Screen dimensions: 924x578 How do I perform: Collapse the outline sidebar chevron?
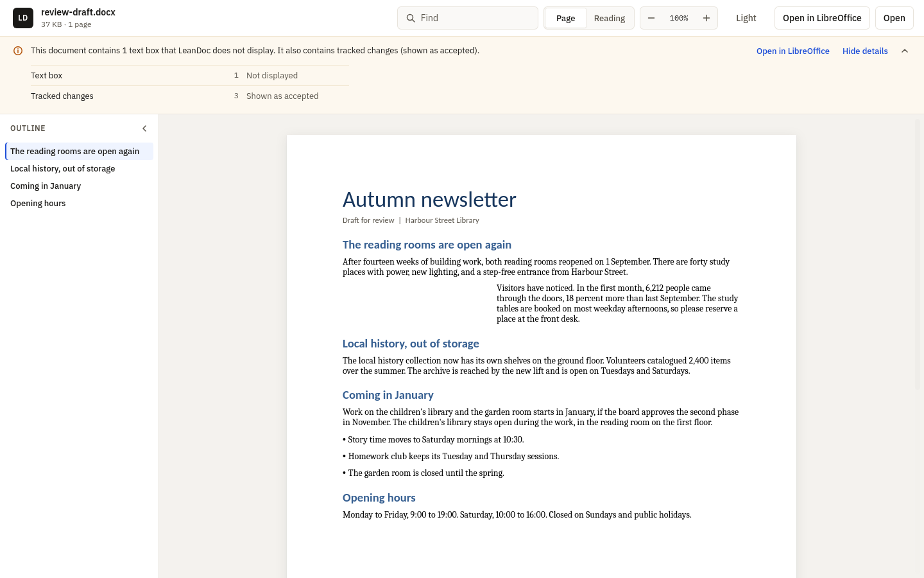[144, 128]
